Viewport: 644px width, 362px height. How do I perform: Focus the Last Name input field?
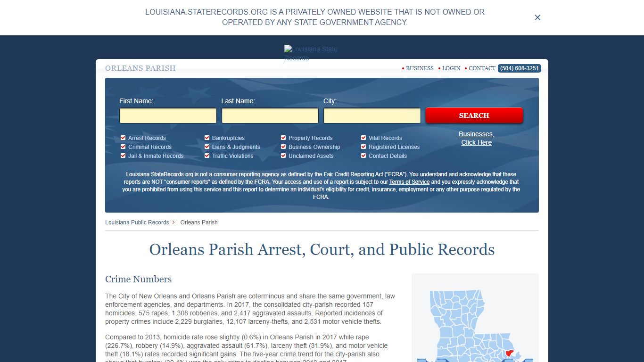(270, 115)
